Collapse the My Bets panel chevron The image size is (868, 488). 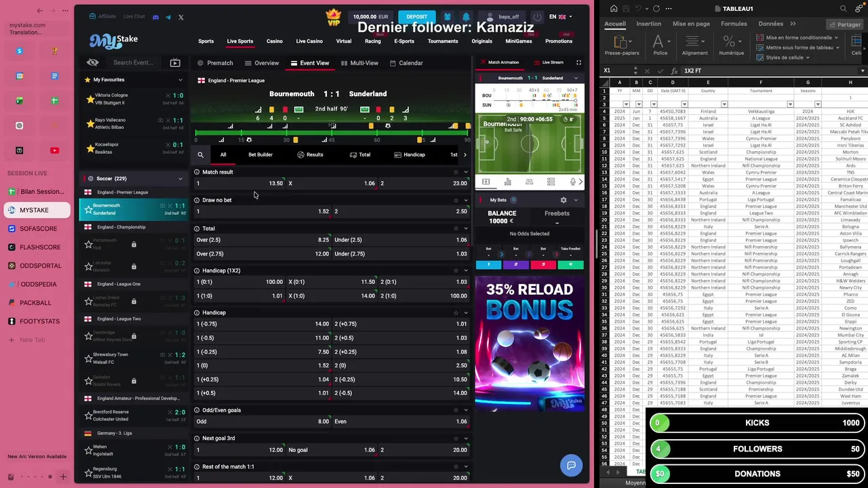[576, 200]
